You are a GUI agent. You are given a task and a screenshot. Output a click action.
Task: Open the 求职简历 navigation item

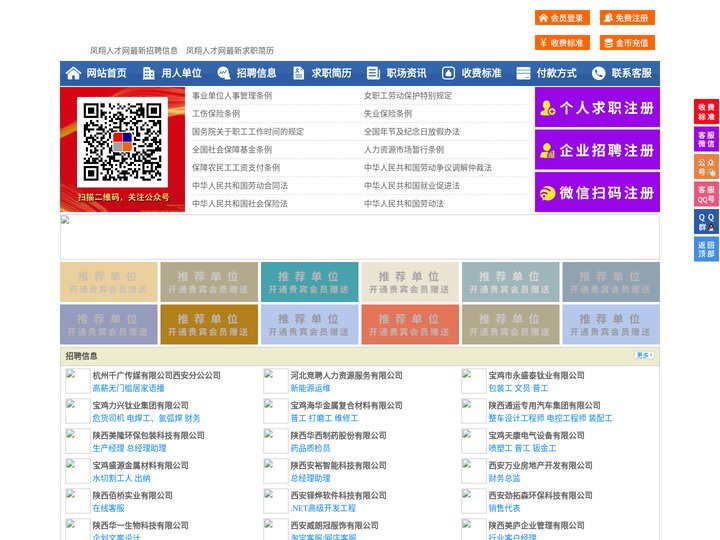click(332, 73)
